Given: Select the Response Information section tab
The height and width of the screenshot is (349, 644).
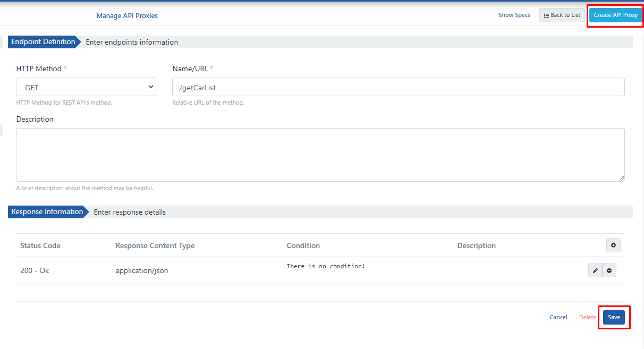Looking at the screenshot, I should [x=48, y=212].
